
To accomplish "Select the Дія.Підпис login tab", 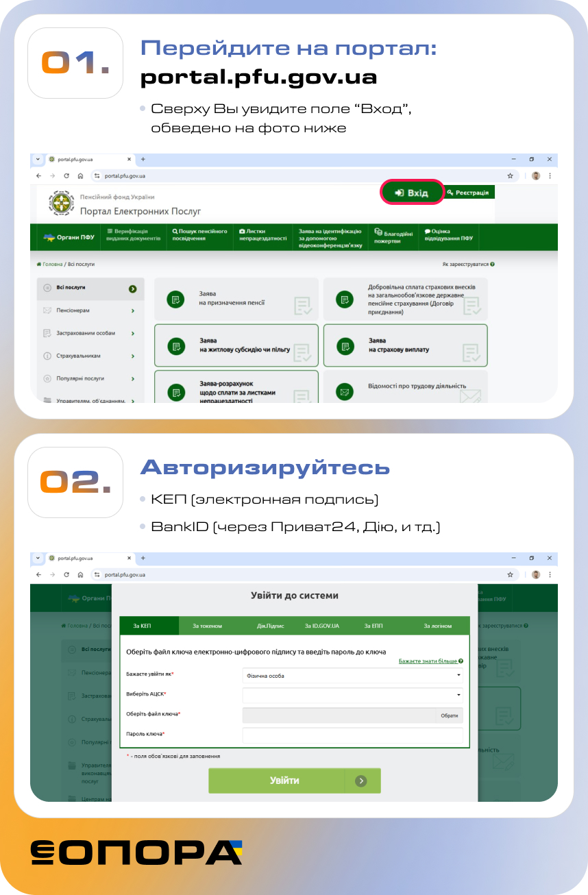I will 270,626.
